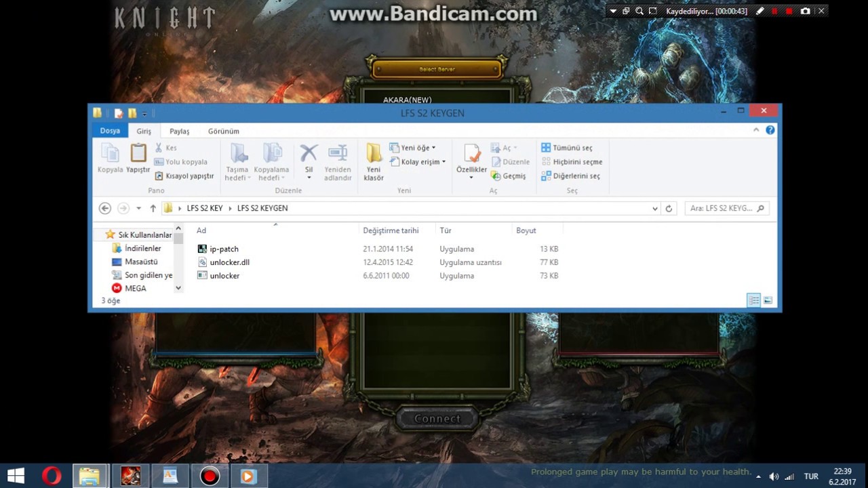Screen dimensions: 868x488
Task: Click Connect button in game window
Action: [437, 419]
